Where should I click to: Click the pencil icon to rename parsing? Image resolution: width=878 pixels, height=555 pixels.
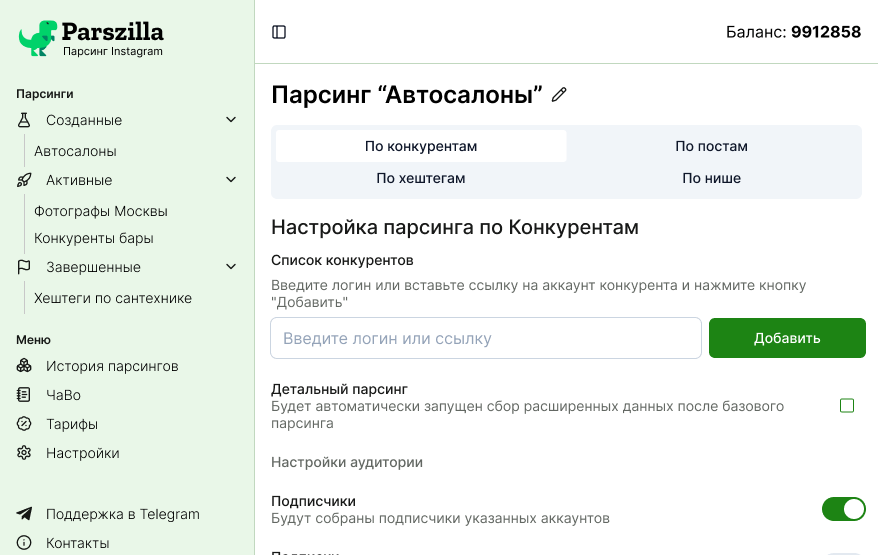coord(559,95)
